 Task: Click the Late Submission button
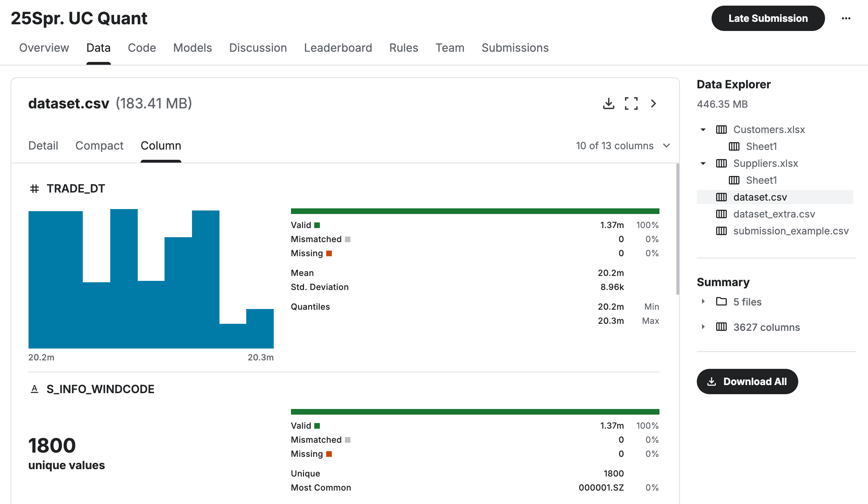coord(768,18)
